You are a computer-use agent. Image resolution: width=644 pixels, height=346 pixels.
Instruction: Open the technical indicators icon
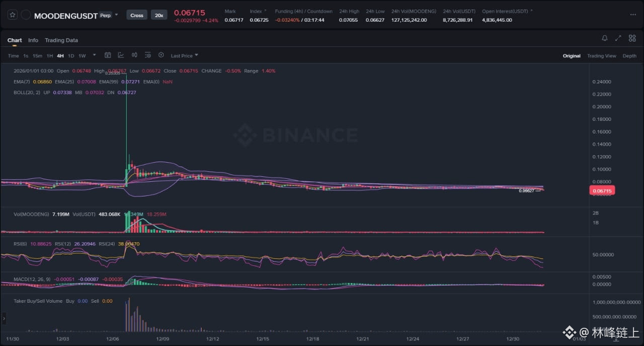(121, 55)
